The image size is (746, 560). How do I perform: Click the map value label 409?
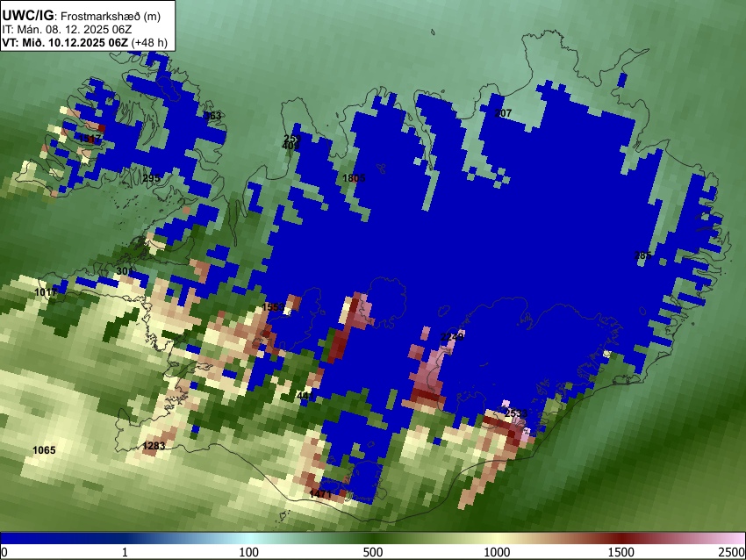coord(291,146)
